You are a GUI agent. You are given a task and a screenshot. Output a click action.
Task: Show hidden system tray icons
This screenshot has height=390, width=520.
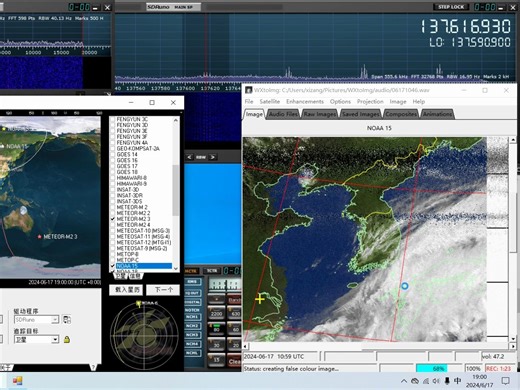coord(404,381)
